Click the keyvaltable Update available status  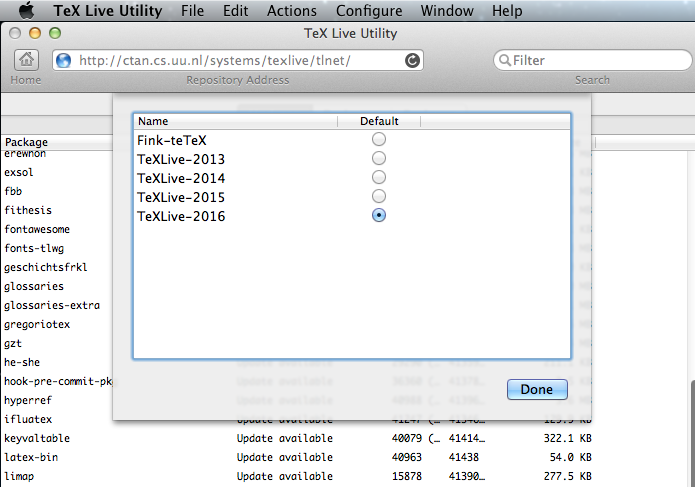tap(285, 438)
